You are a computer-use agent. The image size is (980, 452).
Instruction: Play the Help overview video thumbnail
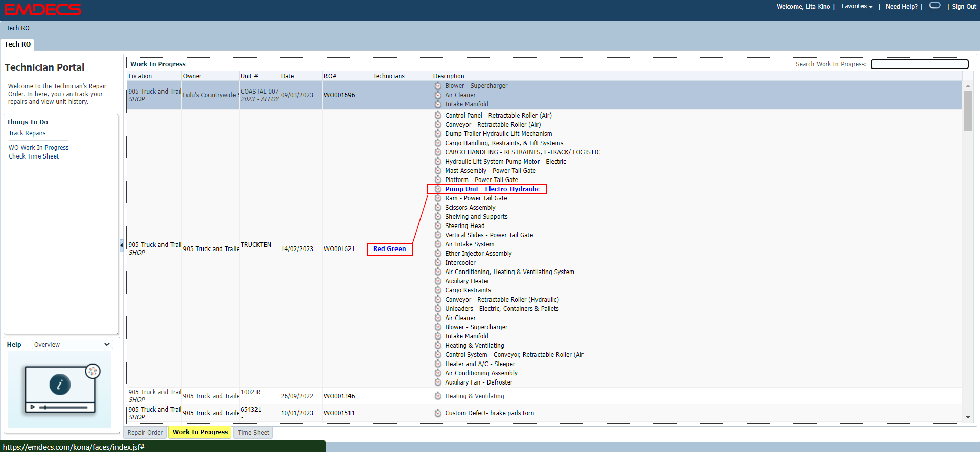coord(60,389)
